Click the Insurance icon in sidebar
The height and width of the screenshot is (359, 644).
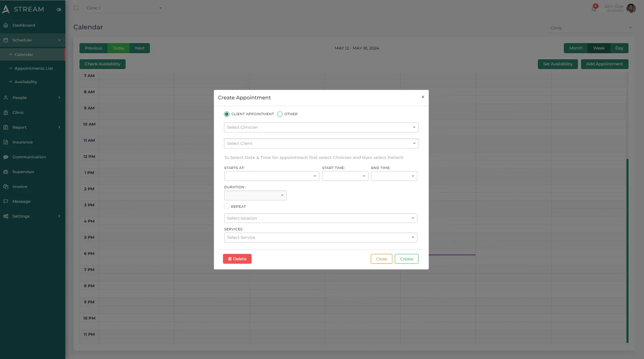point(6,142)
